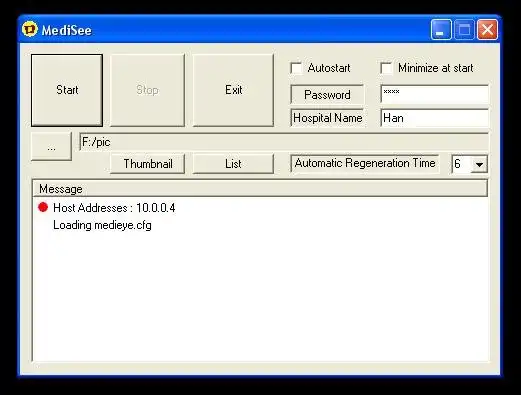
Task: Click the red status dot icon
Action: pos(43,207)
